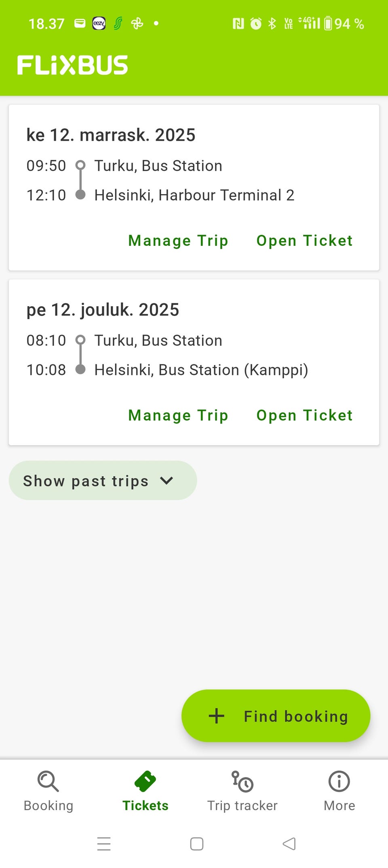The width and height of the screenshot is (388, 868).
Task: Open the Booking search icon
Action: point(48,781)
